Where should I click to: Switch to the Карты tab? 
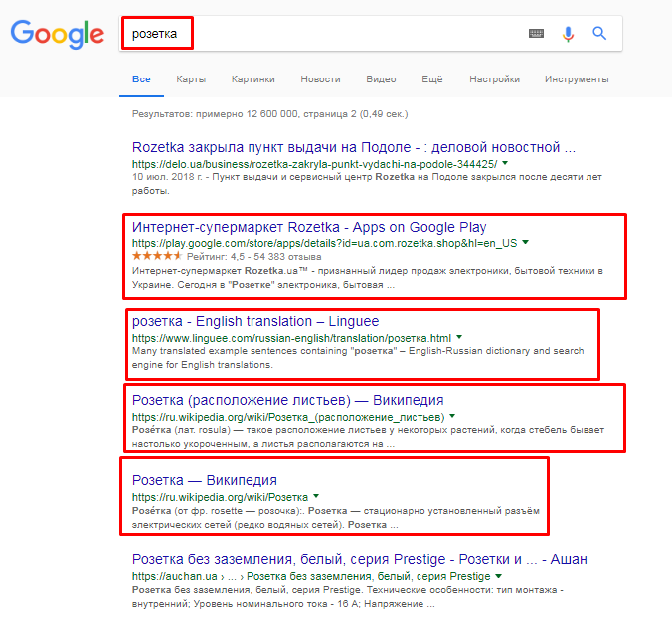point(191,79)
